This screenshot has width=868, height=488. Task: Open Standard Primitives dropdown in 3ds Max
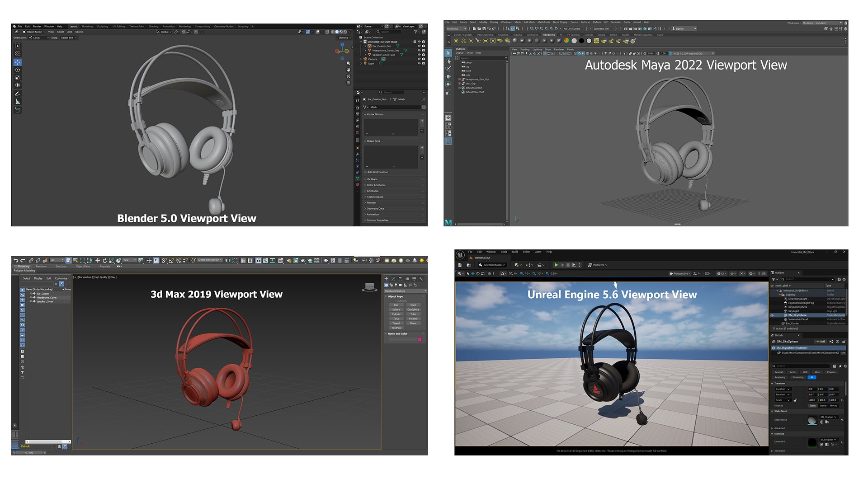(405, 291)
